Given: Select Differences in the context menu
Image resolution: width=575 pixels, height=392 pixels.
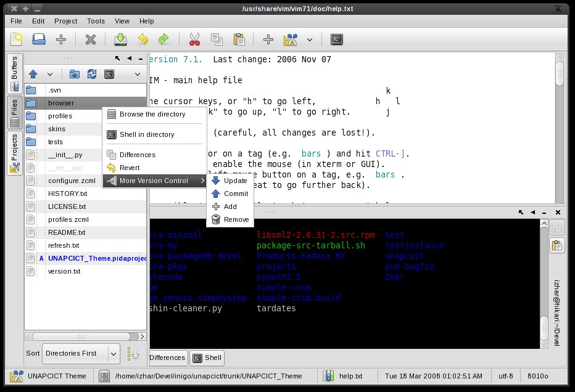Looking at the screenshot, I should tap(154, 155).
